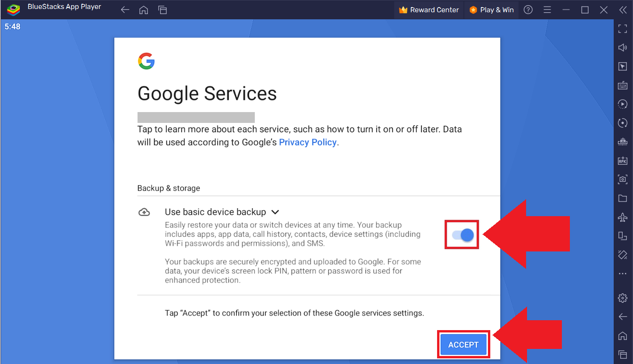Open the Reward Center
Screen dimensions: 633x364
(x=429, y=10)
